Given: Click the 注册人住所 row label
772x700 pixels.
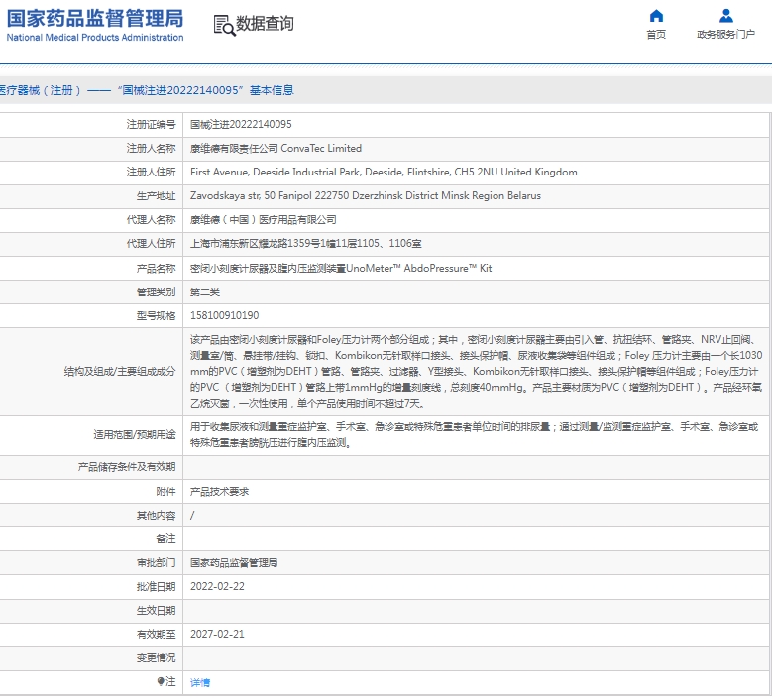Looking at the screenshot, I should (152, 172).
